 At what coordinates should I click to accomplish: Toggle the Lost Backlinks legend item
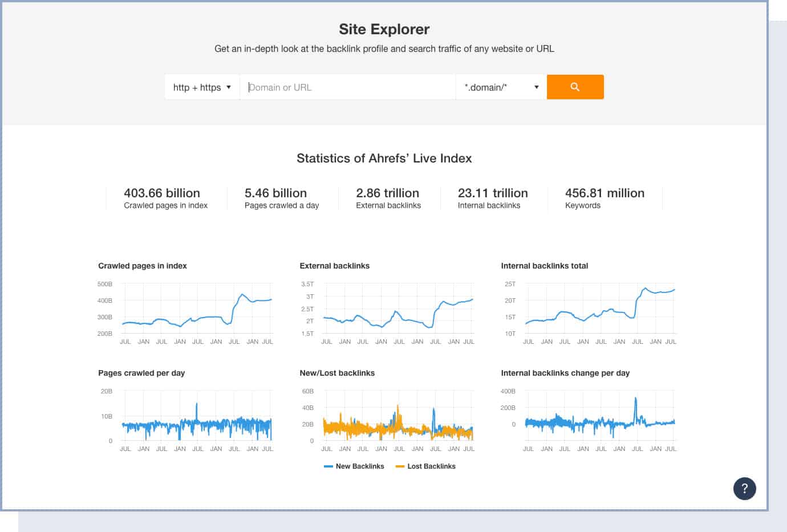click(x=425, y=466)
